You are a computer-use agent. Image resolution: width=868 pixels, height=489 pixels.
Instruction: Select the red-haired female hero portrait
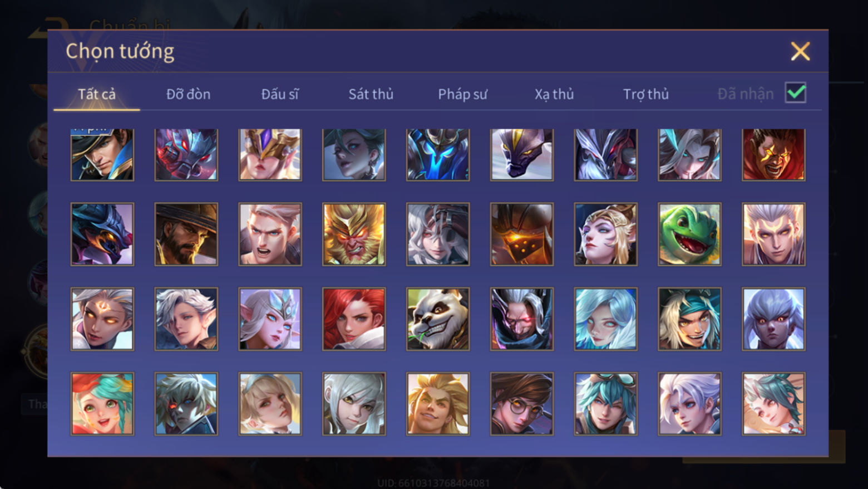pyautogui.click(x=354, y=319)
